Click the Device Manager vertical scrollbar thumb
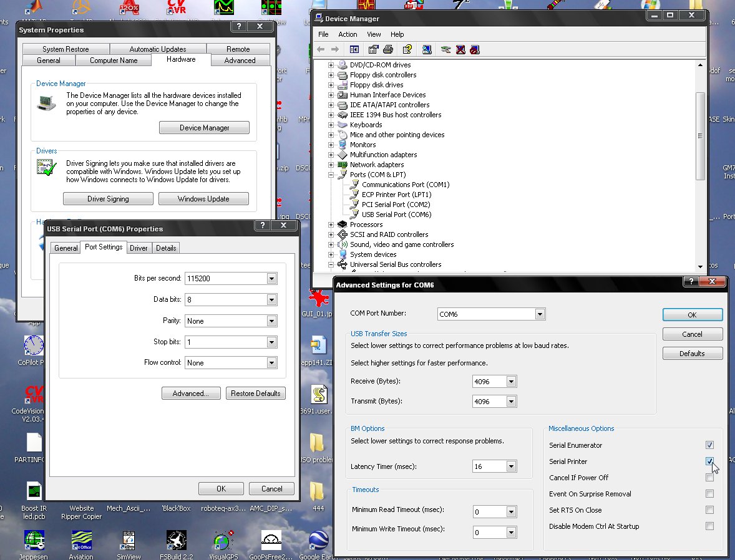 pos(700,136)
